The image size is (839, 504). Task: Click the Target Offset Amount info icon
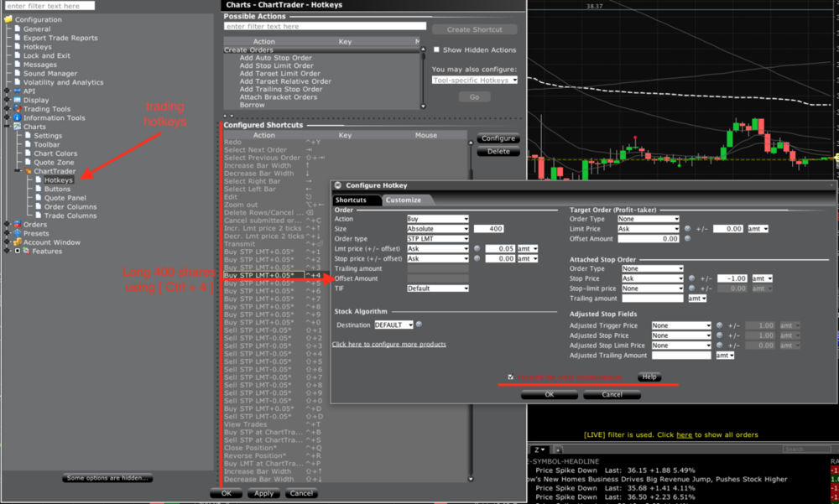[688, 239]
